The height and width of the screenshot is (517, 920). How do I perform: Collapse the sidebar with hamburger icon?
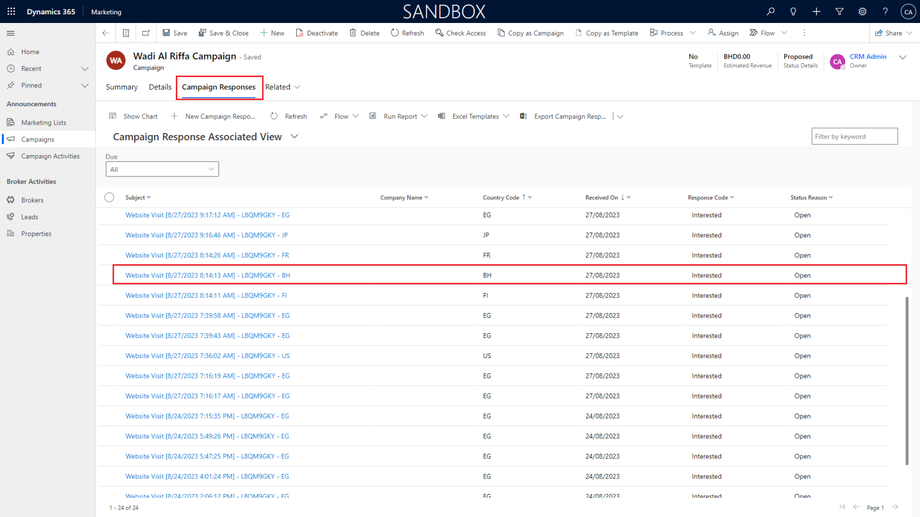point(11,33)
